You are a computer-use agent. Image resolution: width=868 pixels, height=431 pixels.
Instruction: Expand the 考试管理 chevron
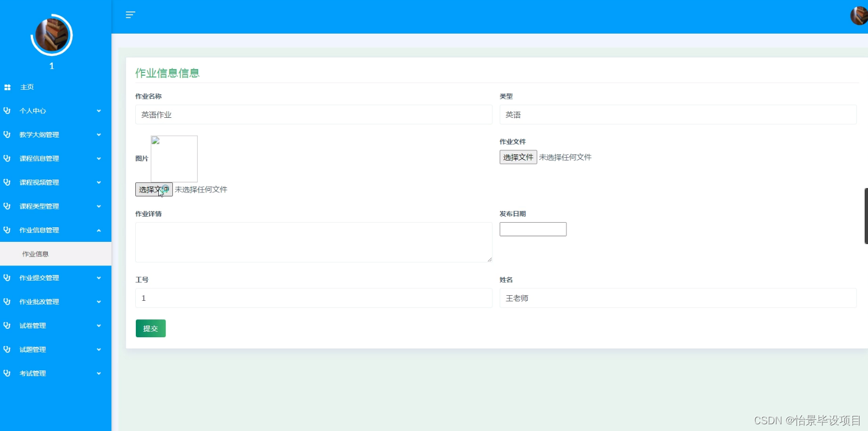(99, 373)
